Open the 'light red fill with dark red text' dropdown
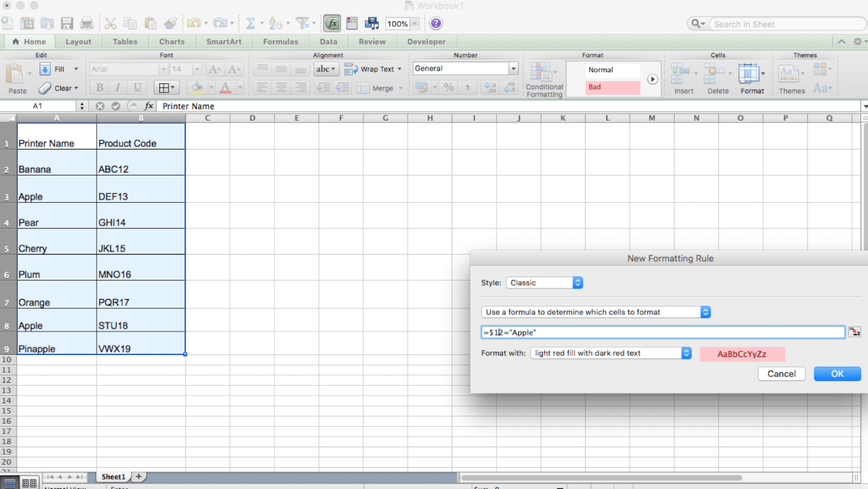The image size is (868, 489). (610, 353)
